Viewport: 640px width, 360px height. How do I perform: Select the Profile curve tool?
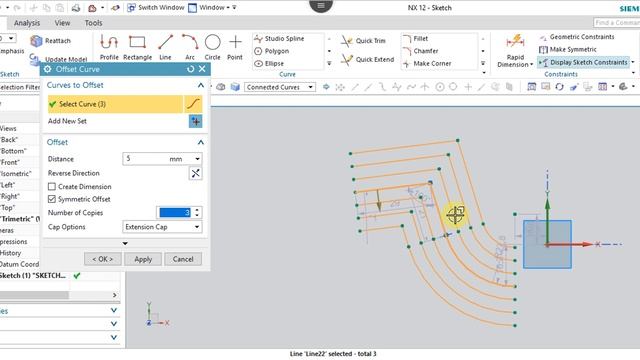click(x=109, y=47)
